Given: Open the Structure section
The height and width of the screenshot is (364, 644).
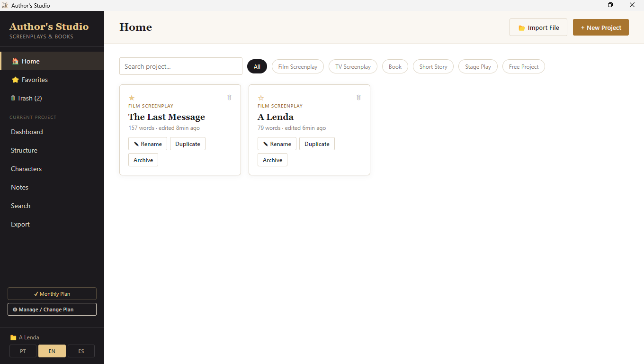Looking at the screenshot, I should (x=52, y=150).
